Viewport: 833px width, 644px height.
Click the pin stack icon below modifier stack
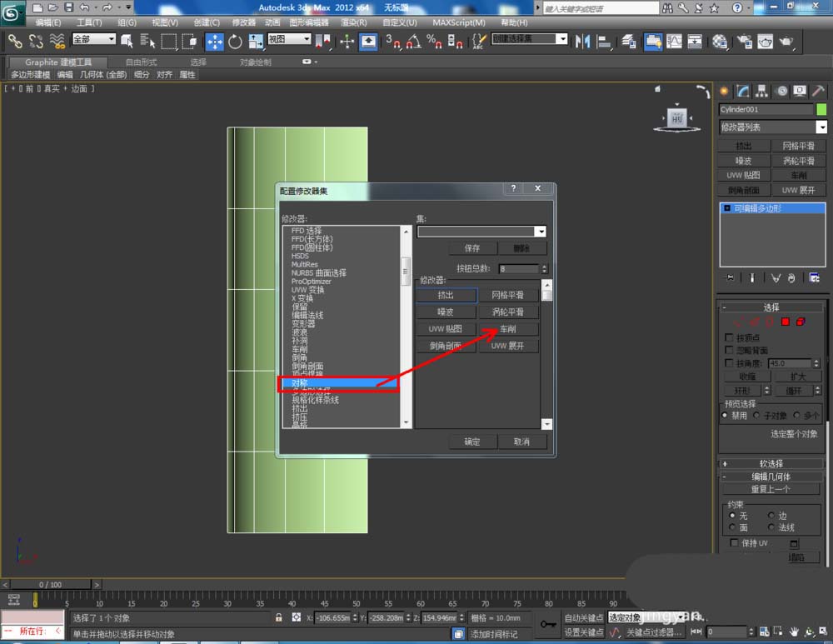(x=731, y=277)
